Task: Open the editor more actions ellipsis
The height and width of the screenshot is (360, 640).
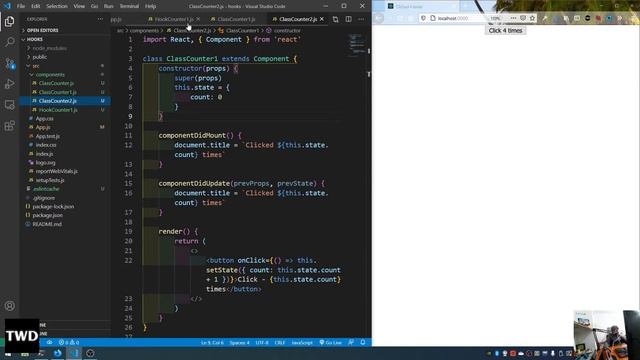Action: click(361, 19)
